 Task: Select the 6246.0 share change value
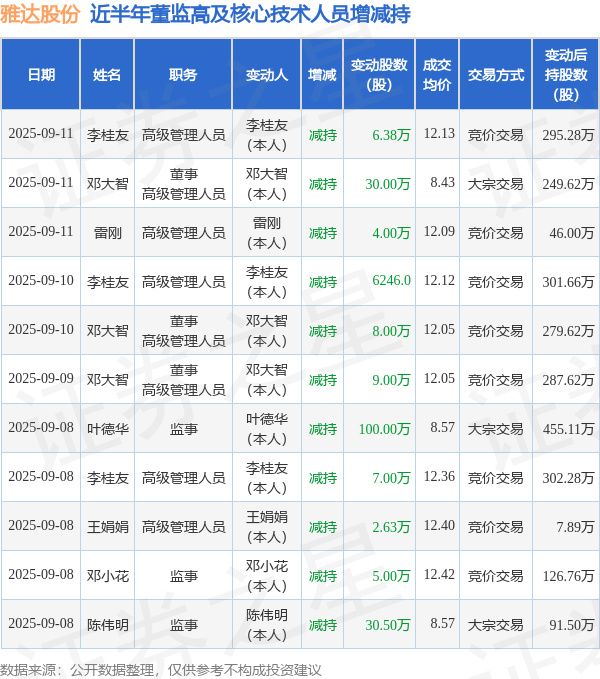click(x=391, y=280)
